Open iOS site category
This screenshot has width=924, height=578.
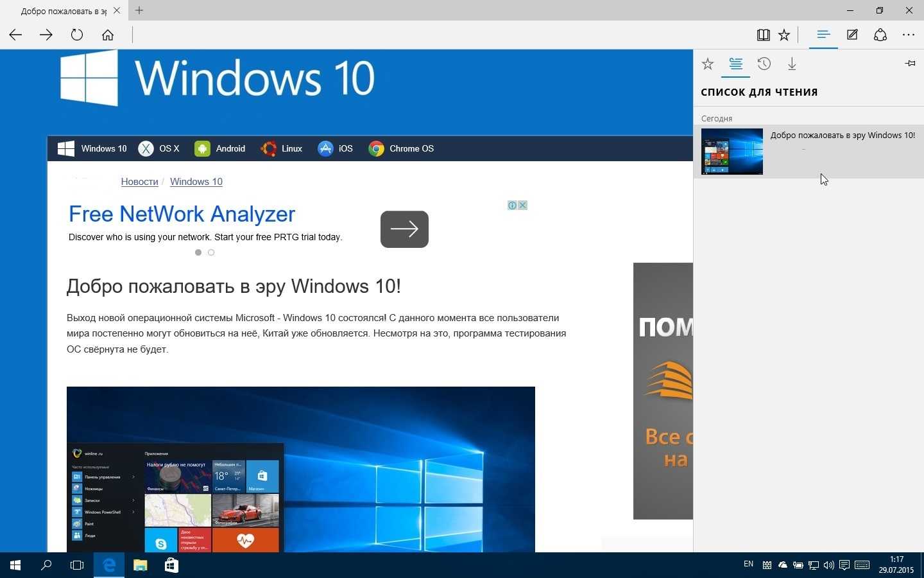click(335, 148)
